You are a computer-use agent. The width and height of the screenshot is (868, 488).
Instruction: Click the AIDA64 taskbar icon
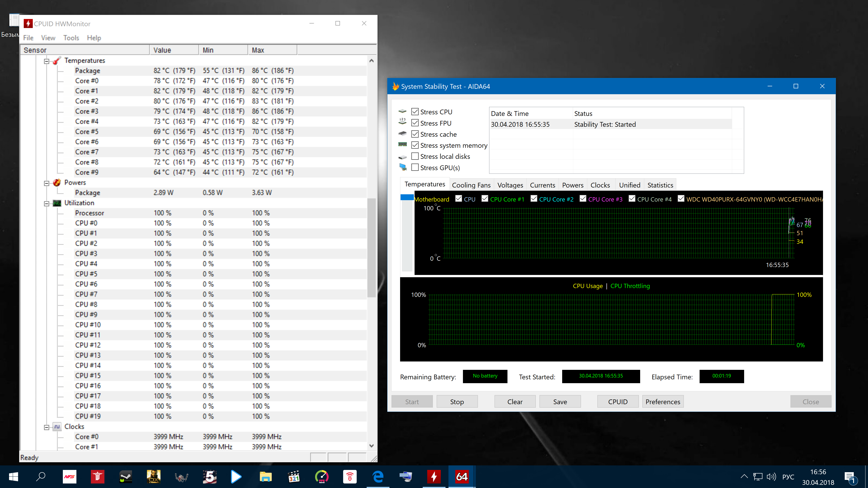(x=462, y=476)
